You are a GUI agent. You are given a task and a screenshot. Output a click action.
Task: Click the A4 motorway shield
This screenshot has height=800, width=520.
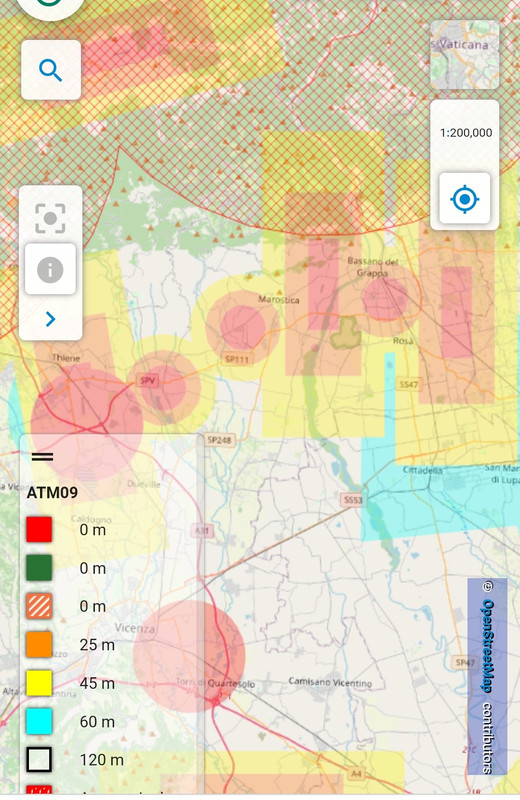[x=356, y=774]
